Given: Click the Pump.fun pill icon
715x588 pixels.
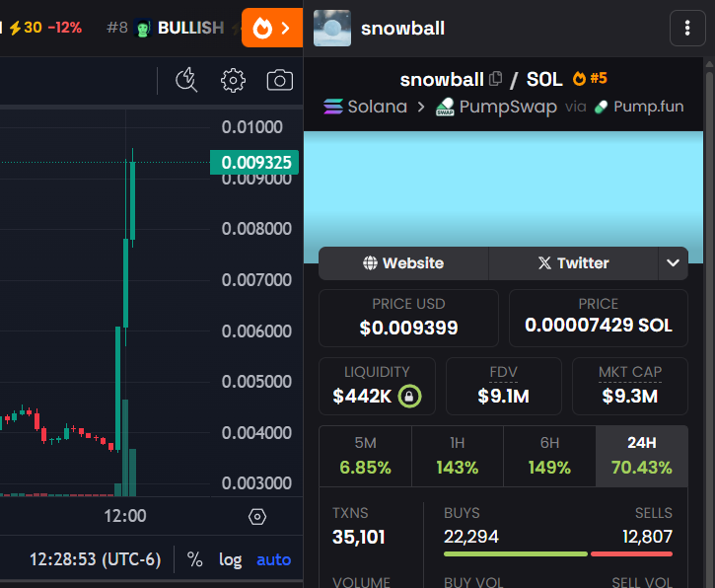Looking at the screenshot, I should pos(601,108).
